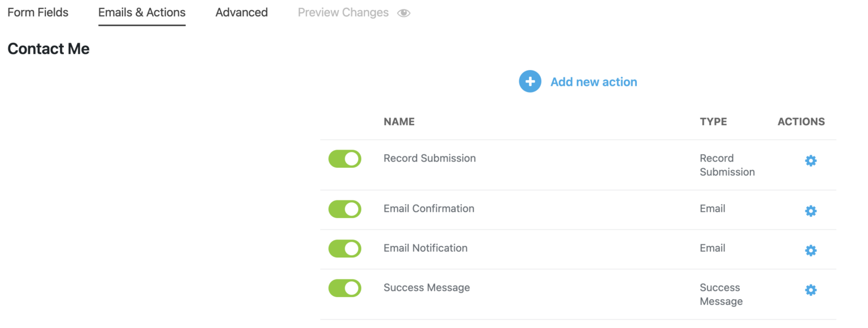The width and height of the screenshot is (868, 328).
Task: Click the blue plus icon
Action: point(530,81)
